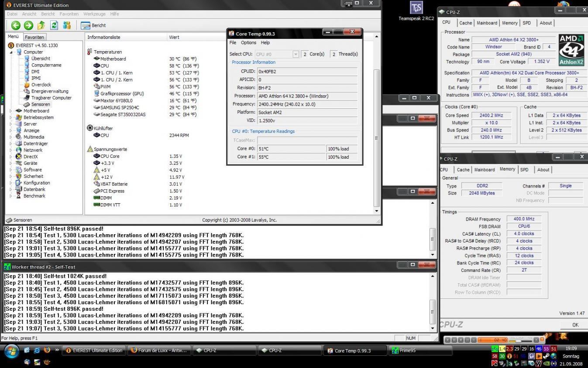Open EVEREST Datei menu

click(x=12, y=14)
